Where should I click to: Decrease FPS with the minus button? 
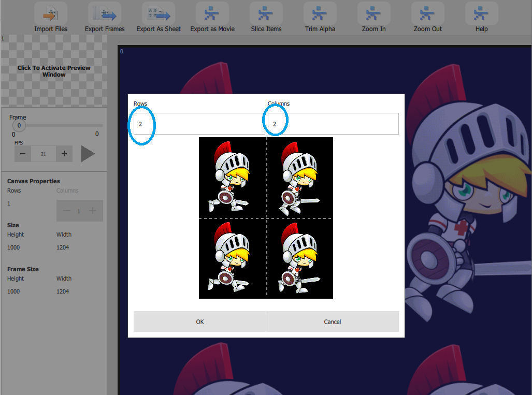pyautogui.click(x=23, y=154)
